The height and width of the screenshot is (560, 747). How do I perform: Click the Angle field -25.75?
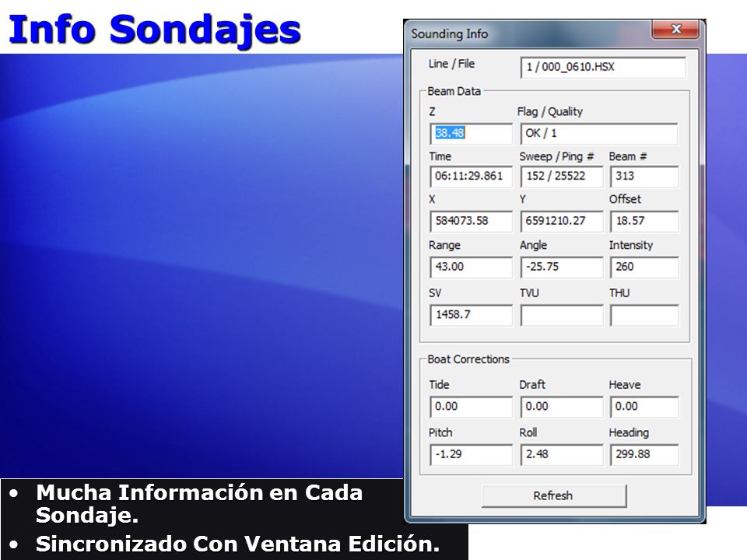coord(561,267)
